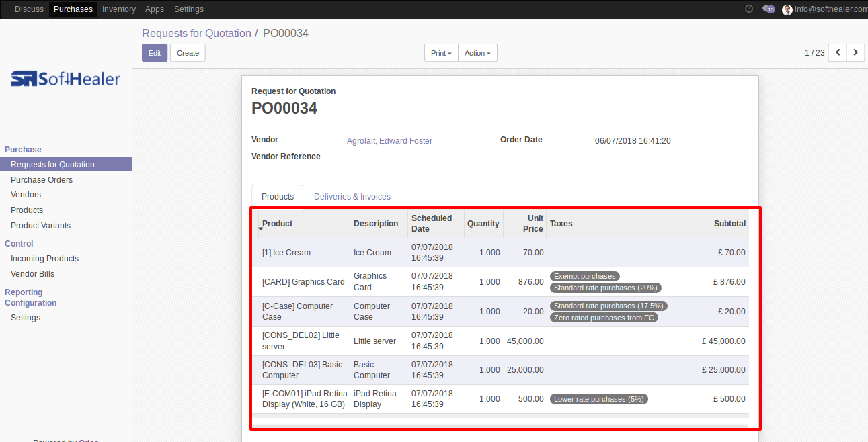Image resolution: width=868 pixels, height=442 pixels.
Task: Click the user avatar picture
Action: click(x=787, y=9)
